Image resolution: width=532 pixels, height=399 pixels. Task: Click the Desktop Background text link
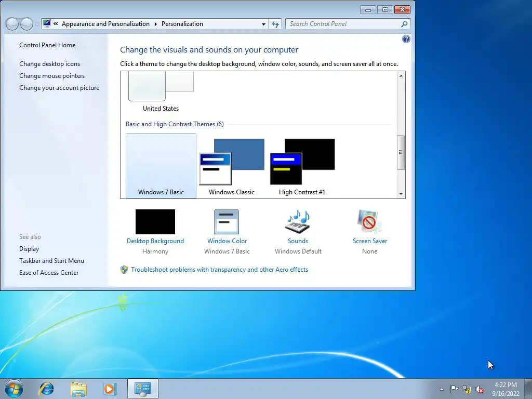pyautogui.click(x=155, y=241)
